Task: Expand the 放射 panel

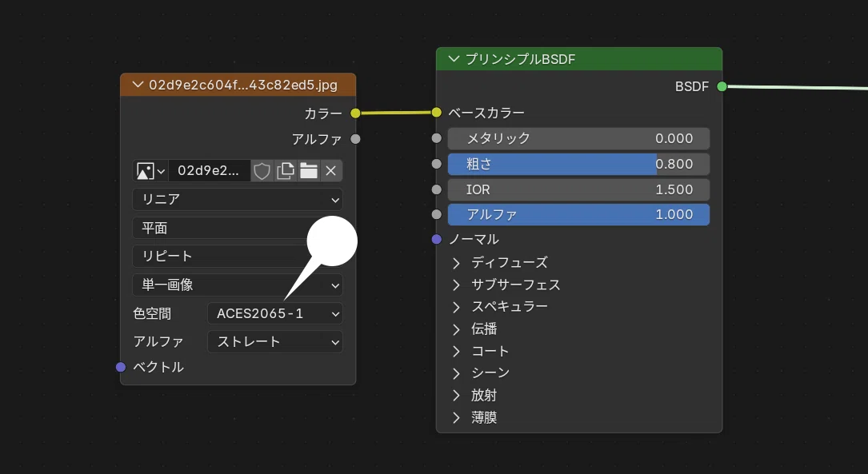Action: pos(456,396)
